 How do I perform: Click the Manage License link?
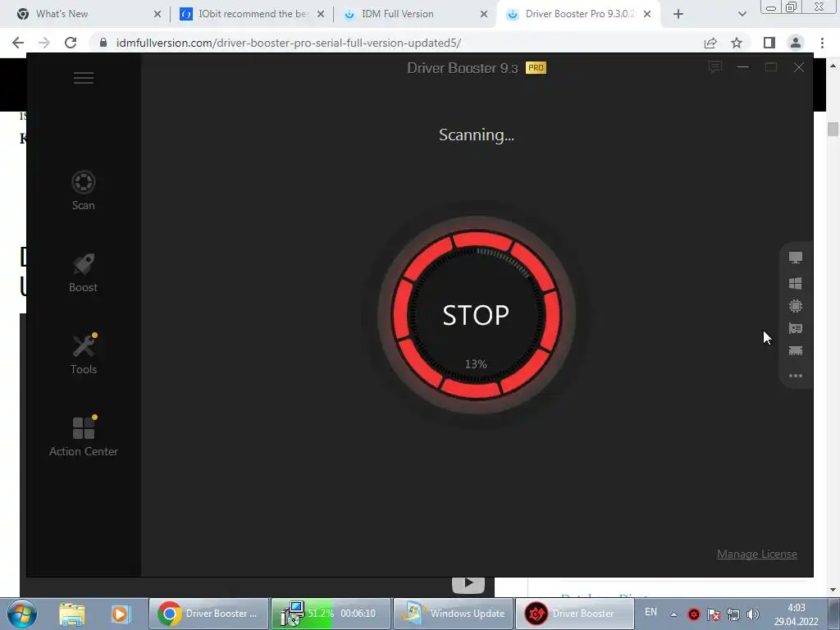tap(757, 554)
